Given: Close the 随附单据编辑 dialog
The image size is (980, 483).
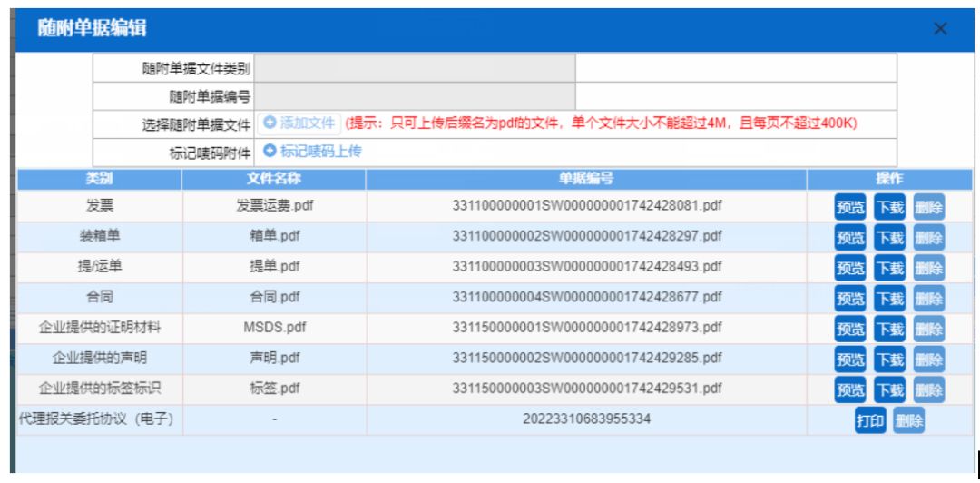Looking at the screenshot, I should 940,28.
